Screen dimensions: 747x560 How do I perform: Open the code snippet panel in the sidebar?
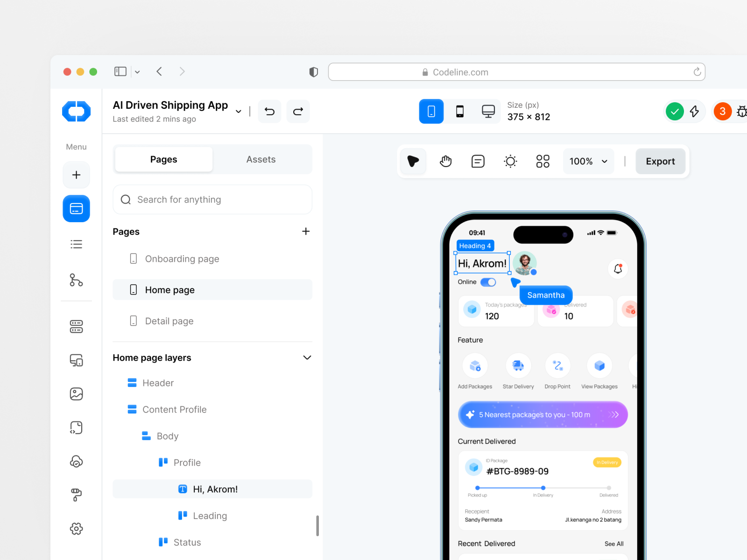click(76, 427)
